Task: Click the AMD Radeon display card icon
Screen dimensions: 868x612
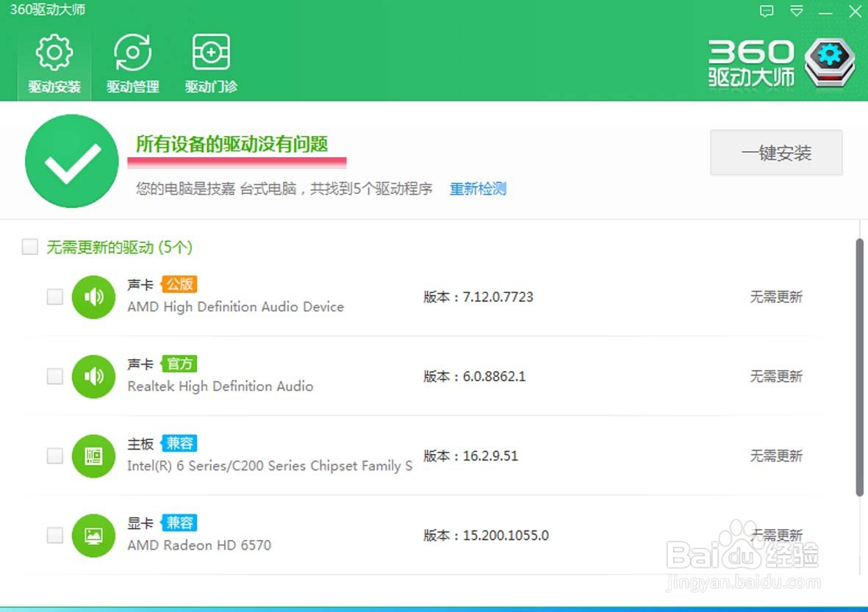Action: click(x=93, y=535)
